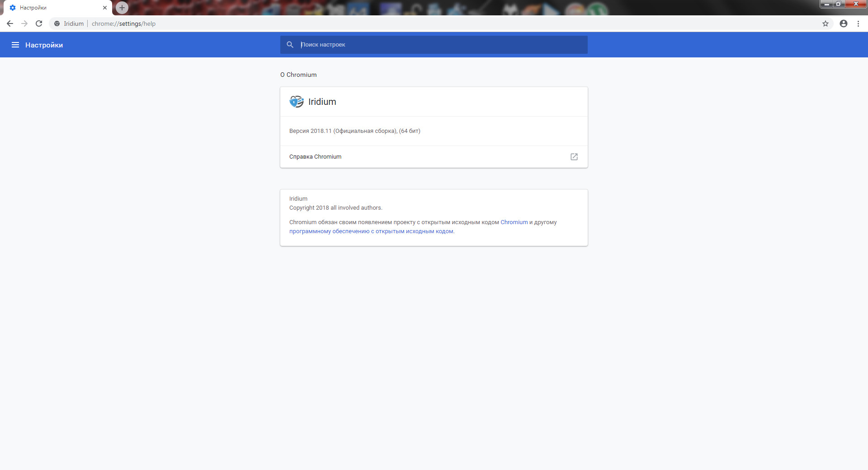Image resolution: width=868 pixels, height=470 pixels.
Task: Minimize the browser window
Action: pos(827,4)
